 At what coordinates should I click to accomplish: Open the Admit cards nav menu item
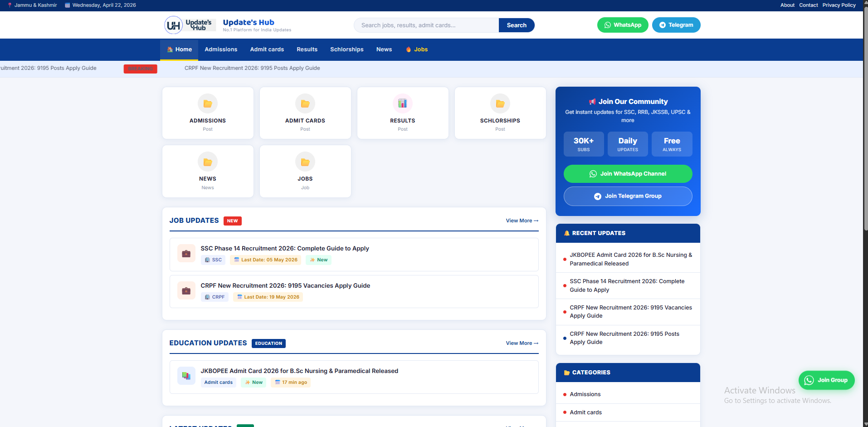pos(267,49)
